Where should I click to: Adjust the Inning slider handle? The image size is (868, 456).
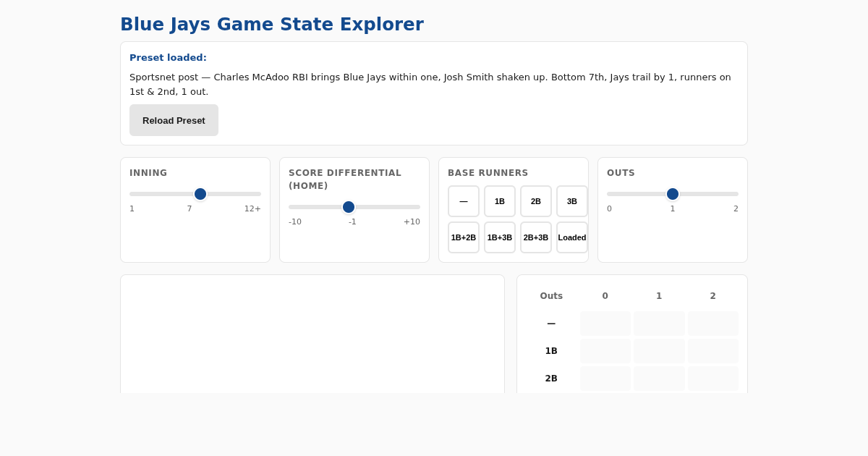click(200, 194)
